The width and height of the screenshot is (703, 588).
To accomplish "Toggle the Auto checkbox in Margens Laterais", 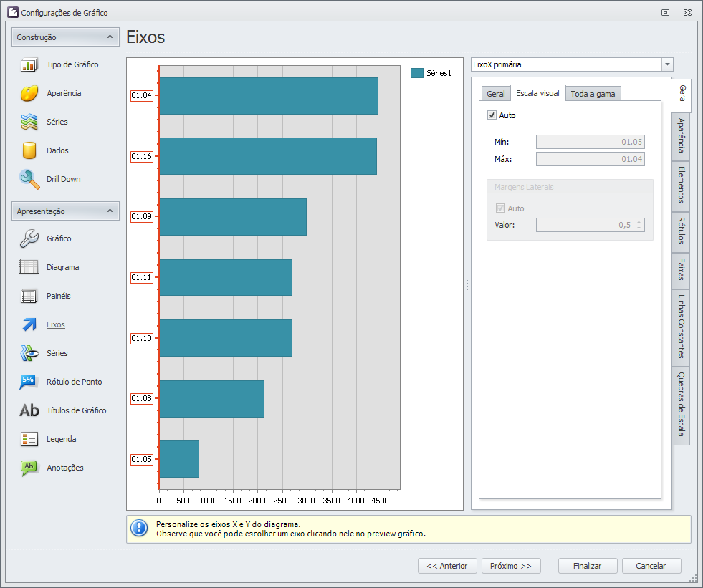I will point(500,208).
